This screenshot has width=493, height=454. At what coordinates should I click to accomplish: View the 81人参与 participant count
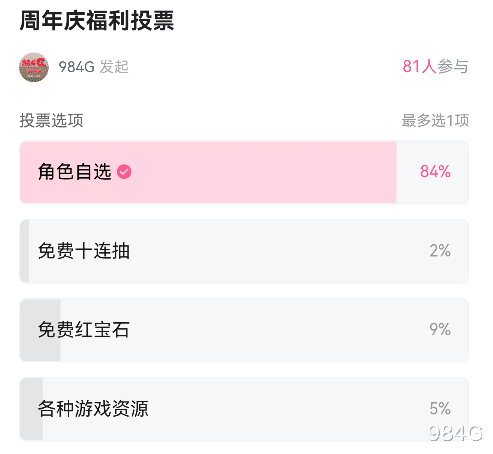click(435, 66)
